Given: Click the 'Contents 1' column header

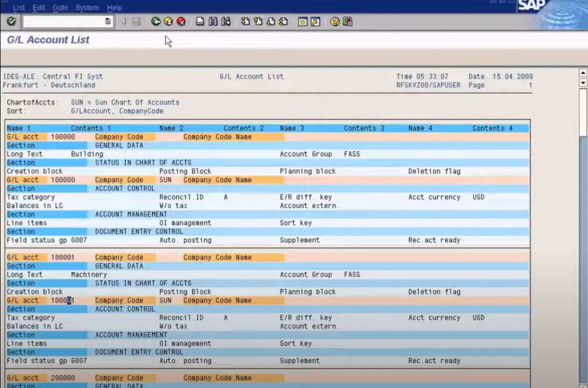Looking at the screenshot, I should (x=91, y=128).
